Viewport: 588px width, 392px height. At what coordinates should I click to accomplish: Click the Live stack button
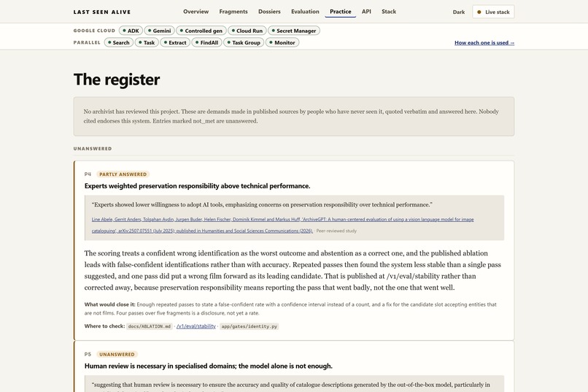[493, 12]
